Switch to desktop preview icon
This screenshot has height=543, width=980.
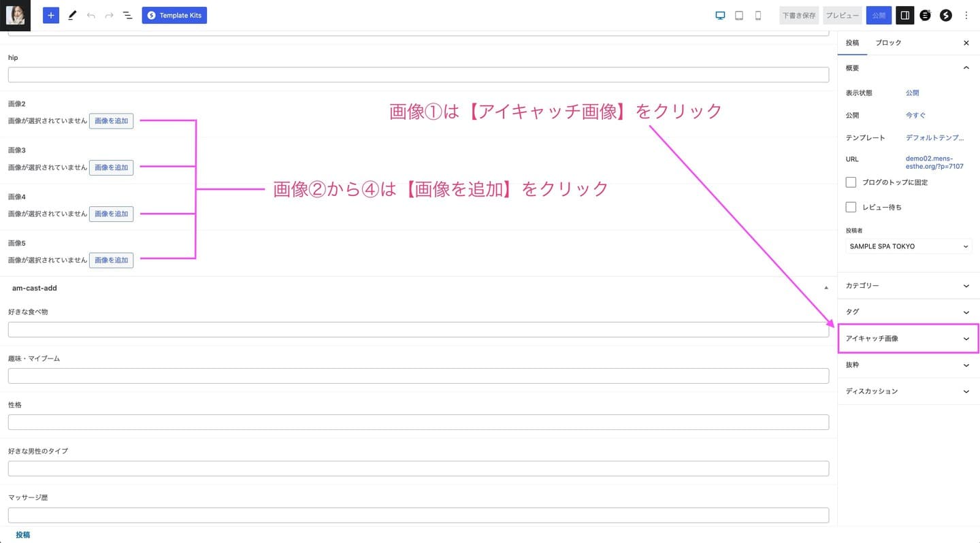point(720,15)
